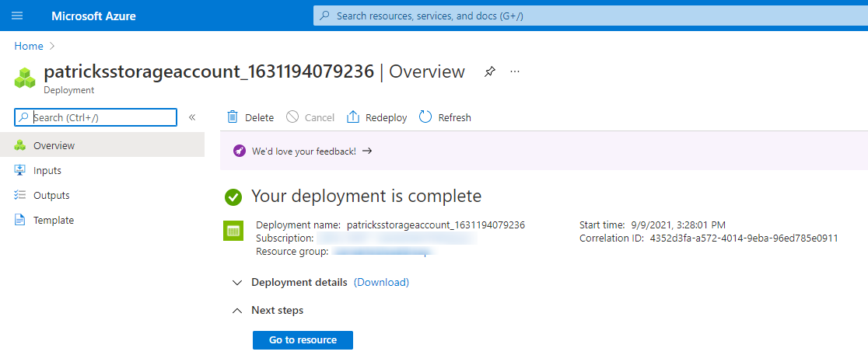Open the We'd love your feedback link
868x355 pixels.
(x=312, y=151)
